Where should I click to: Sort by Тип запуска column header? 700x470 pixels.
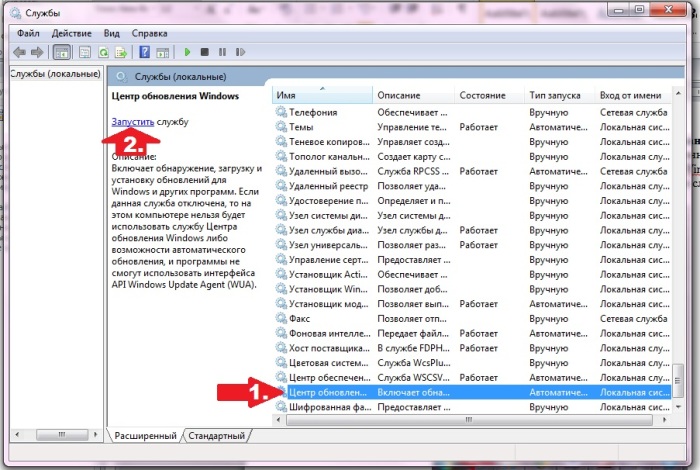coord(555,95)
